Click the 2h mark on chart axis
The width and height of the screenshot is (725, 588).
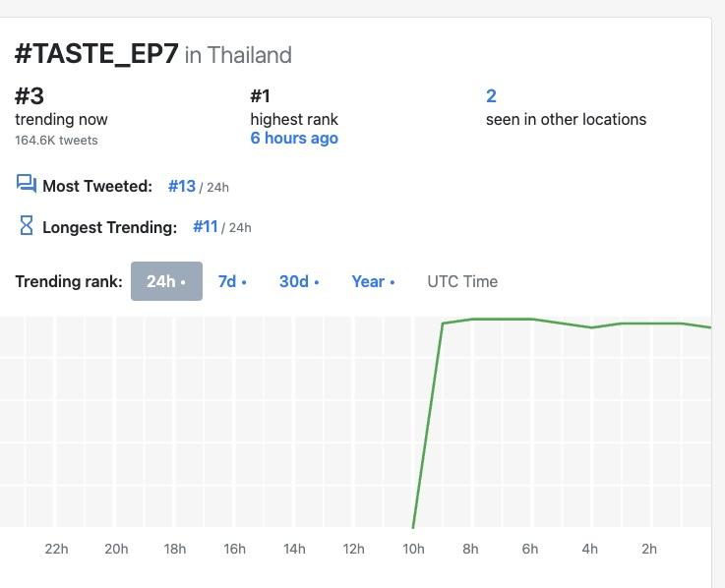click(x=649, y=549)
